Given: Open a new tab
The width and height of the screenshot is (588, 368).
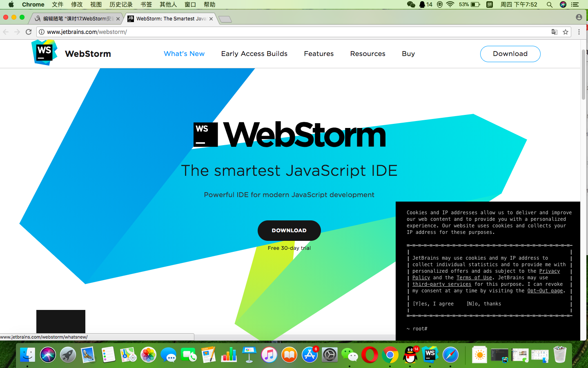Looking at the screenshot, I should point(225,19).
